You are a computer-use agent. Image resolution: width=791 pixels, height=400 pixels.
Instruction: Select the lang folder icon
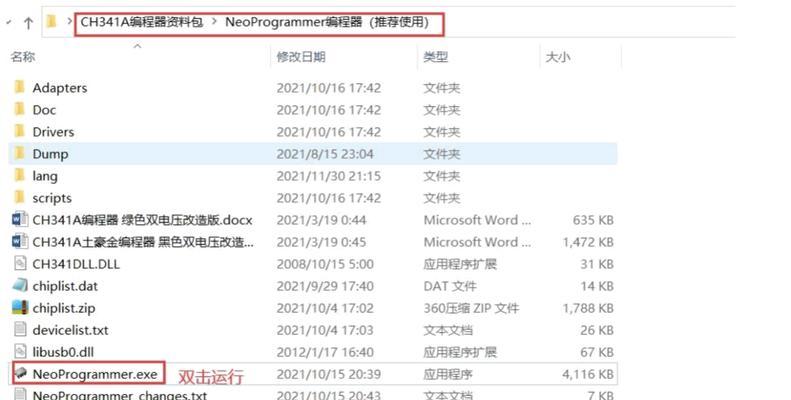(x=19, y=175)
